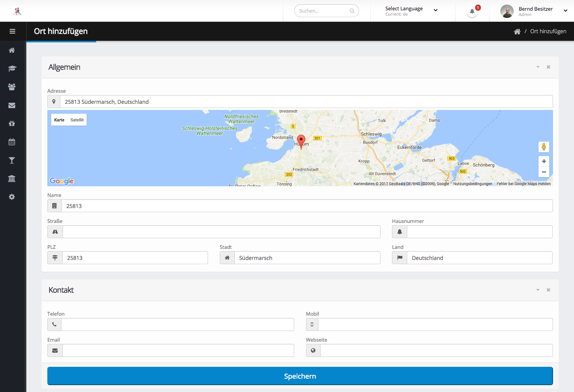Screen dimensions: 574x392
Task: Click into the Name field
Action: 307,206
